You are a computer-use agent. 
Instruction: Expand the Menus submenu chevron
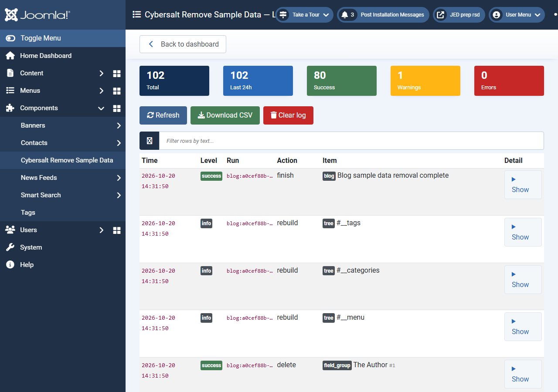pyautogui.click(x=101, y=91)
